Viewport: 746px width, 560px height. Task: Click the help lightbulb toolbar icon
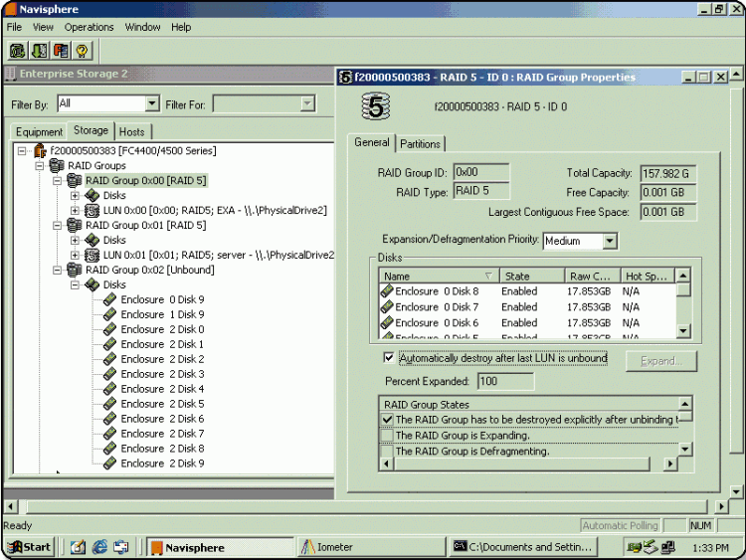click(82, 50)
